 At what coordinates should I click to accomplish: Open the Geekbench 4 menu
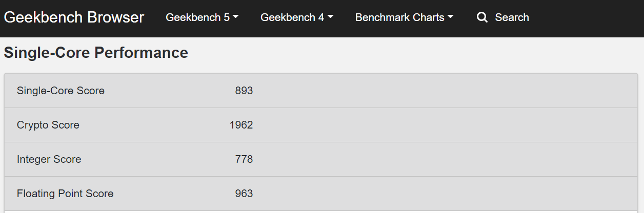(x=297, y=17)
